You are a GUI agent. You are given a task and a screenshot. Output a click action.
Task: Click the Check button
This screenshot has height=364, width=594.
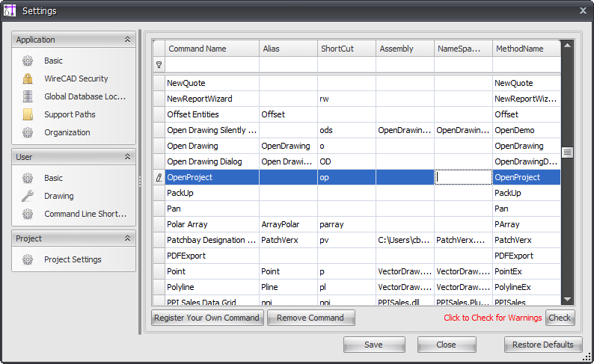(560, 318)
